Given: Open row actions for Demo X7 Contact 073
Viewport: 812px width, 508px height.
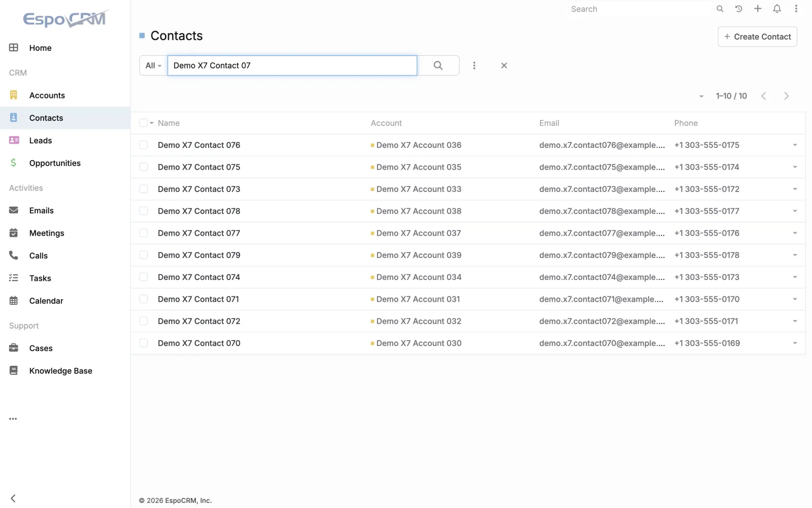Looking at the screenshot, I should (x=795, y=189).
